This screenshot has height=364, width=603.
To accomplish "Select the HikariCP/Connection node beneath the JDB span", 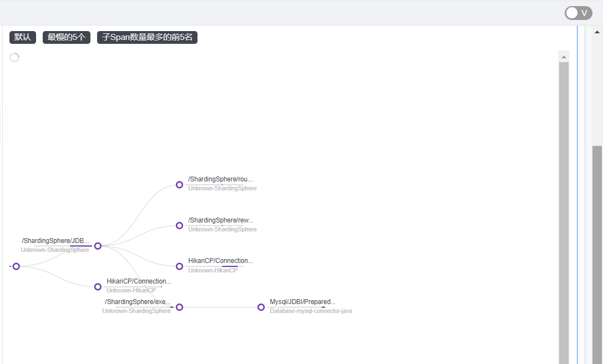I will pyautogui.click(x=179, y=266).
